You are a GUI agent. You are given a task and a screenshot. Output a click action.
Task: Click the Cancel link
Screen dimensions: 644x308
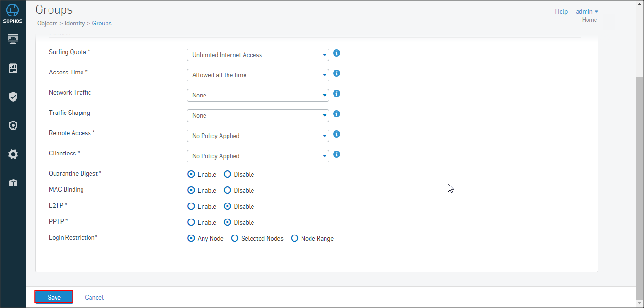tap(94, 297)
